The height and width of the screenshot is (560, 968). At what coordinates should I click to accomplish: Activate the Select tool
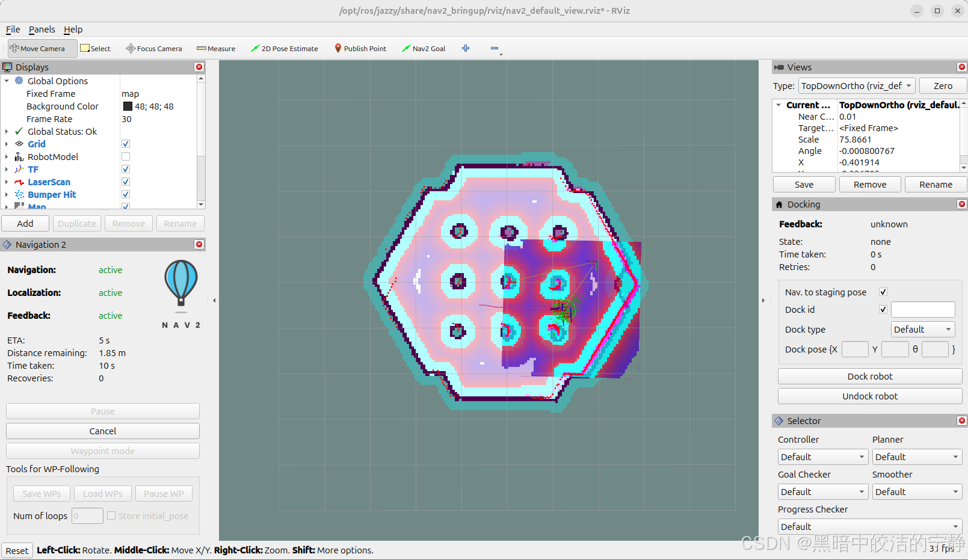tap(96, 49)
